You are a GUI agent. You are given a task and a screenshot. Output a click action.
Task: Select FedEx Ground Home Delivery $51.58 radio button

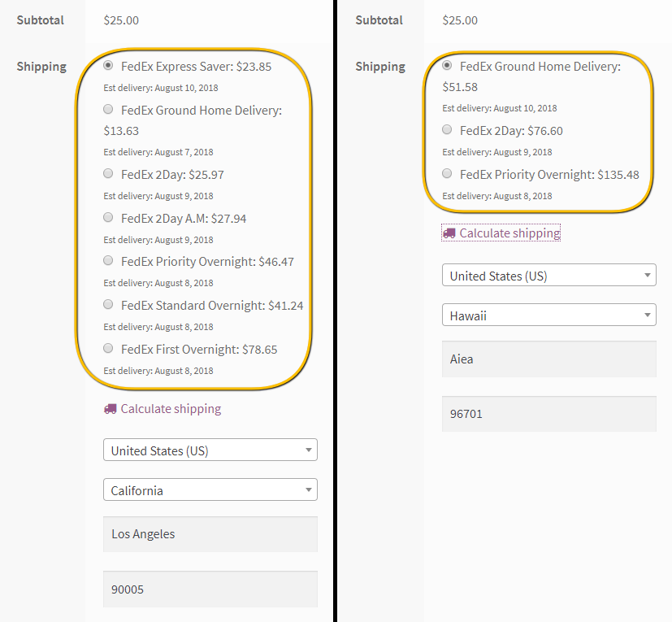point(447,66)
